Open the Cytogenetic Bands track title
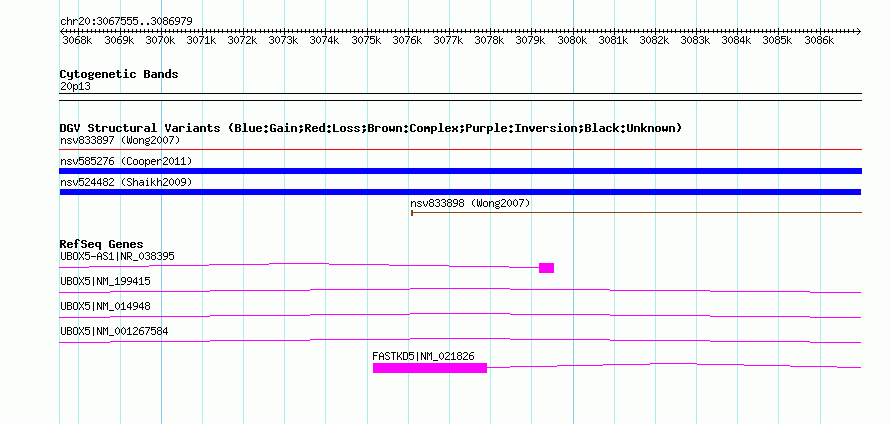The image size is (890, 424). coord(119,74)
